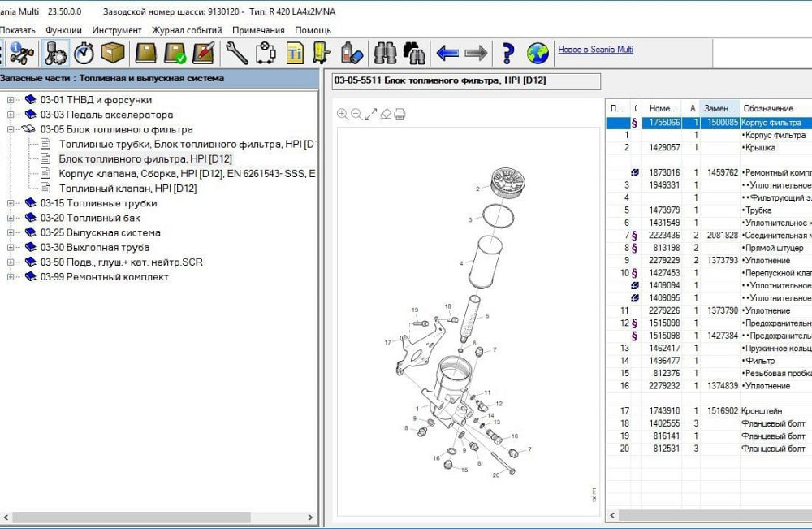Screen dimensions: 812x529
Task: Open help with the question mark icon
Action: [508, 54]
